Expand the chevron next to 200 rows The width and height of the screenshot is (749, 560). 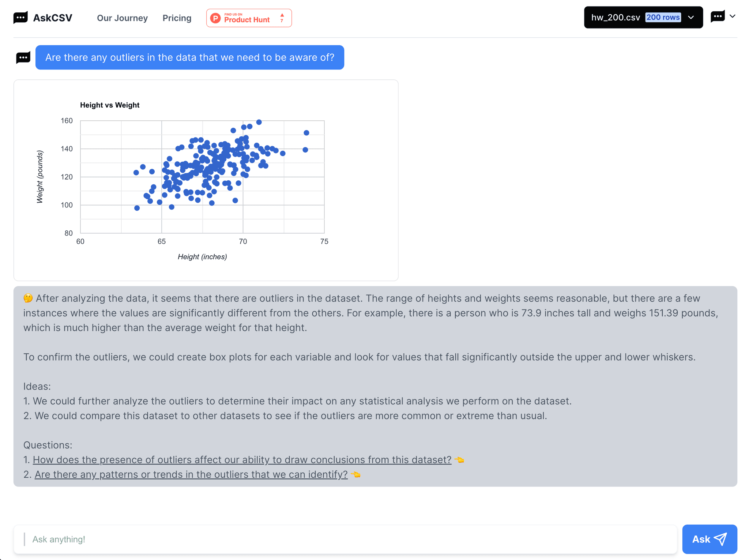[691, 17]
